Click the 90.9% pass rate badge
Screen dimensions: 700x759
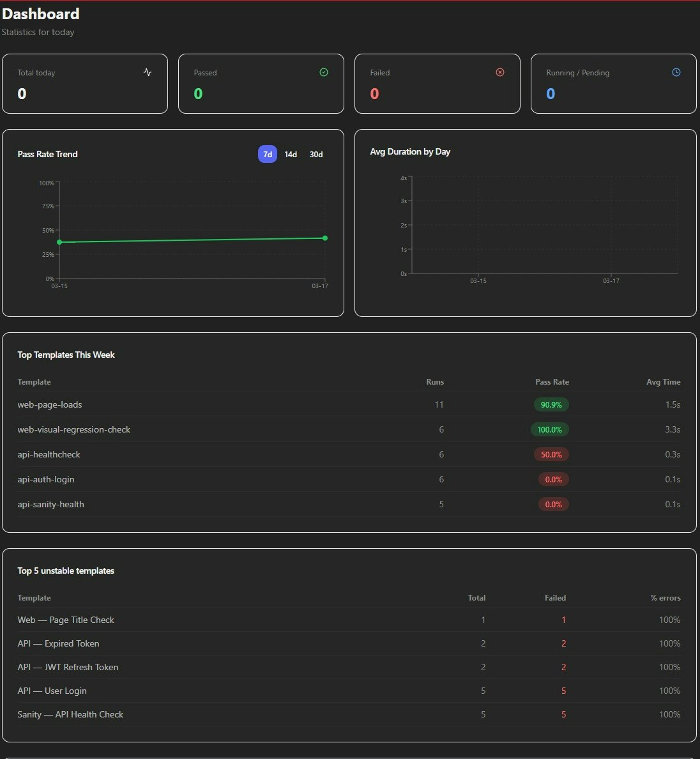pyautogui.click(x=551, y=404)
